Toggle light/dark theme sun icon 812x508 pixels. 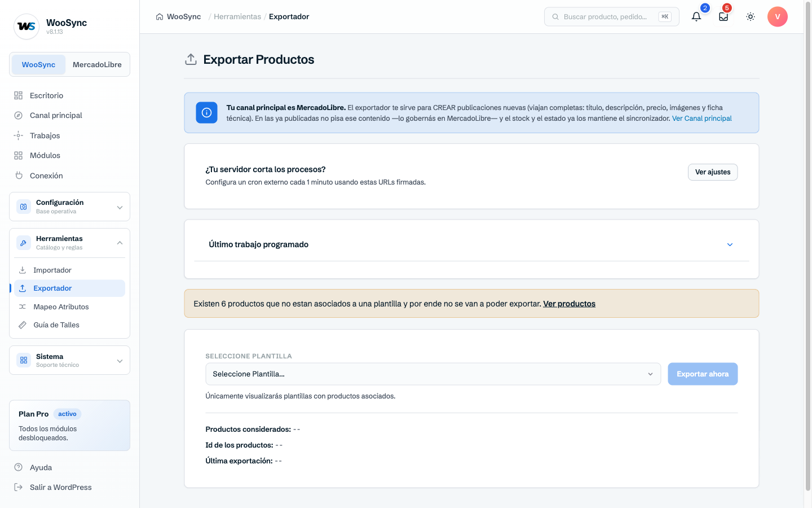pos(751,17)
